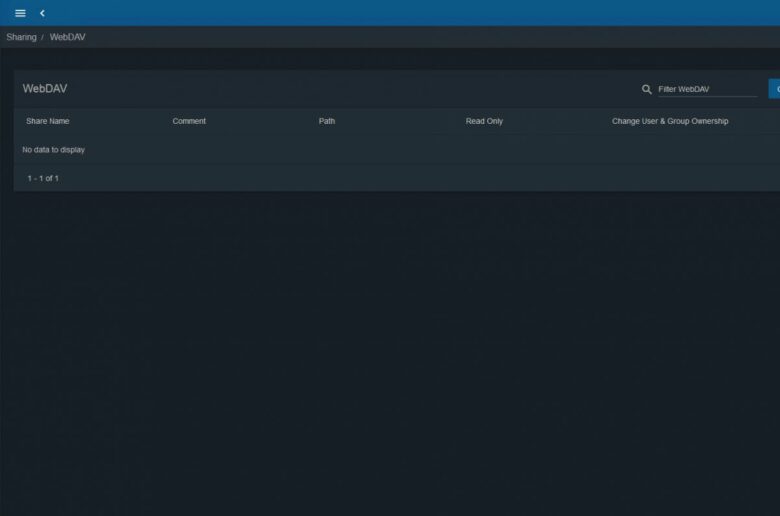Click the blue button beside the filter
The width and height of the screenshot is (780, 516).
775,89
